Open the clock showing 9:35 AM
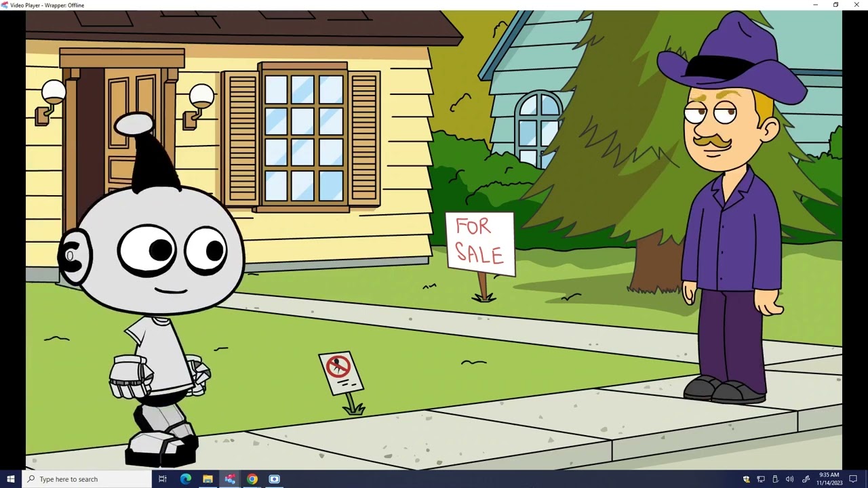Viewport: 868px width, 488px height. point(829,479)
